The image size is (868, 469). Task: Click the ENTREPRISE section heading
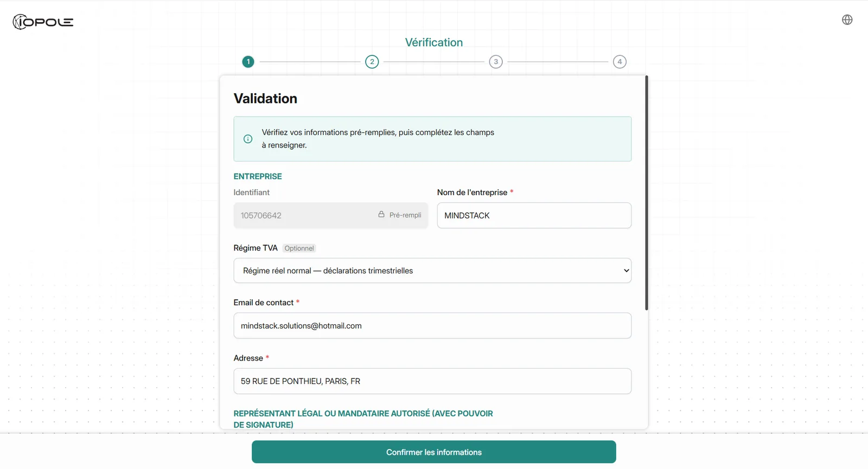(258, 176)
